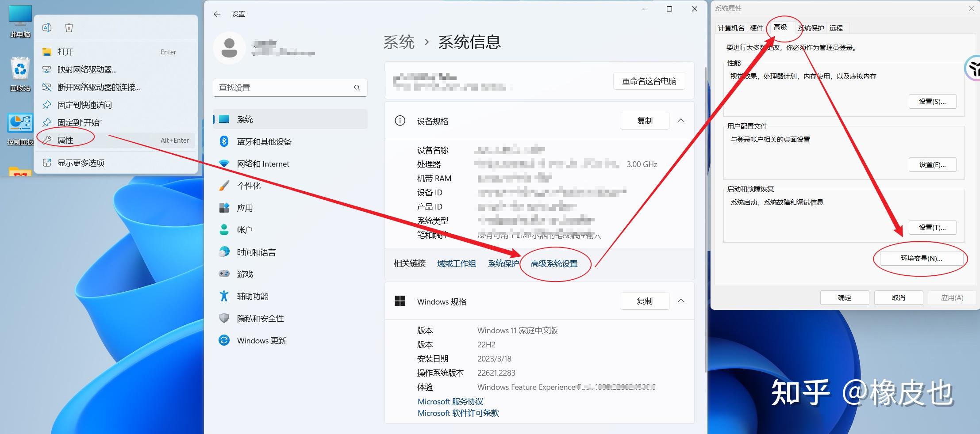Image resolution: width=980 pixels, height=434 pixels.
Task: Switch to 硬件 tab in 系统属性
Action: tap(757, 28)
